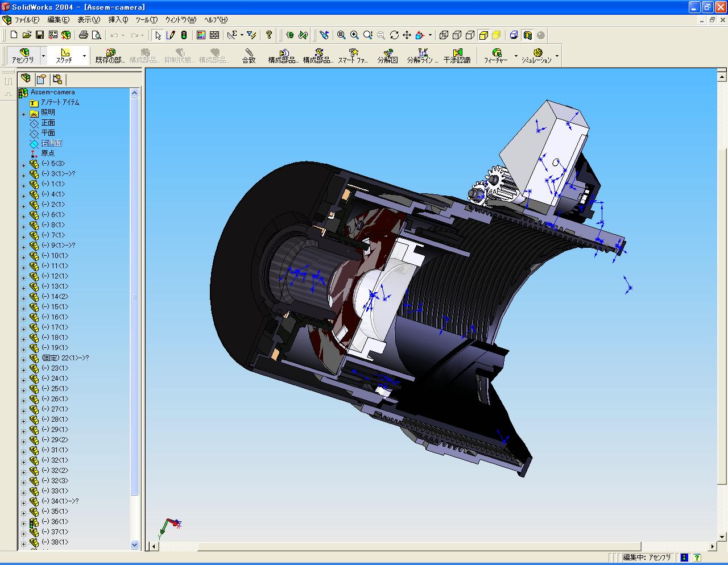This screenshot has width=728, height=565.
Task: Expand the 照明 tree node
Action: [24, 114]
